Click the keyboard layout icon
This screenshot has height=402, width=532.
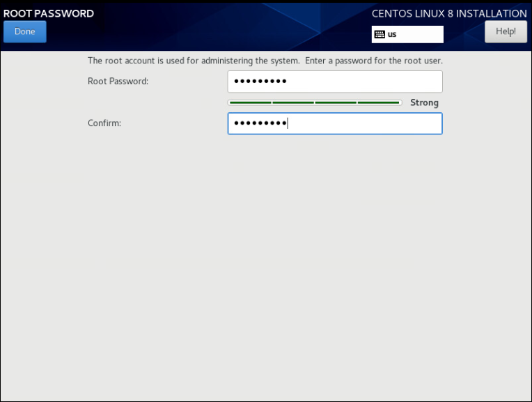pyautogui.click(x=380, y=34)
